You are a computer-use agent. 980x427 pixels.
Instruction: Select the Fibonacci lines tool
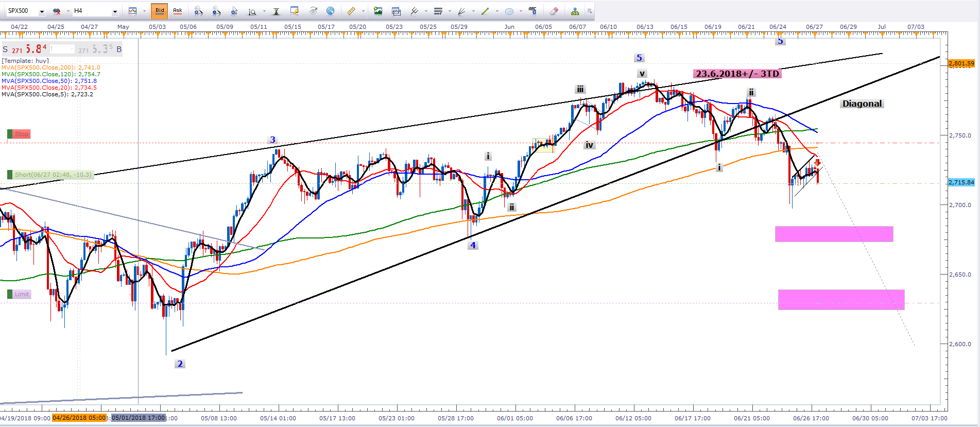[438, 11]
